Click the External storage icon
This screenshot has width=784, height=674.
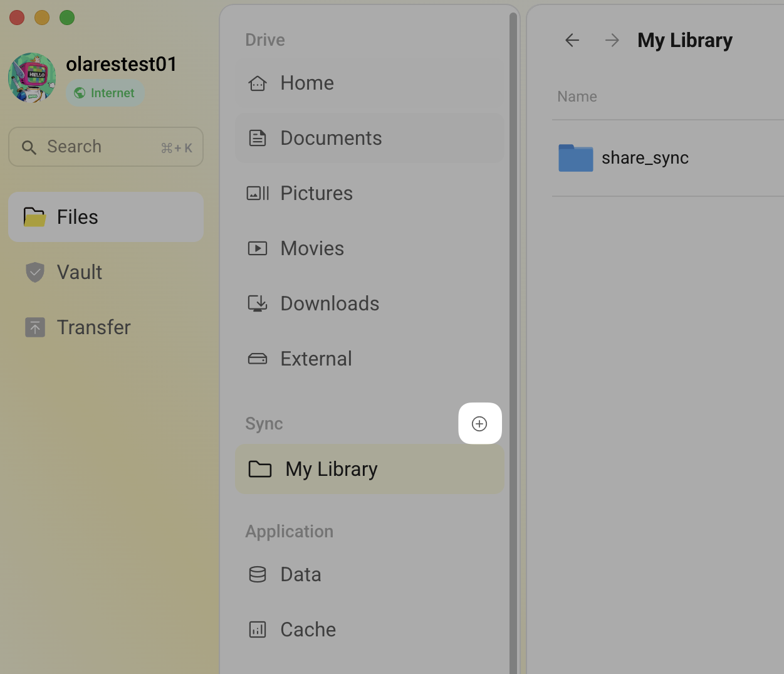click(257, 358)
